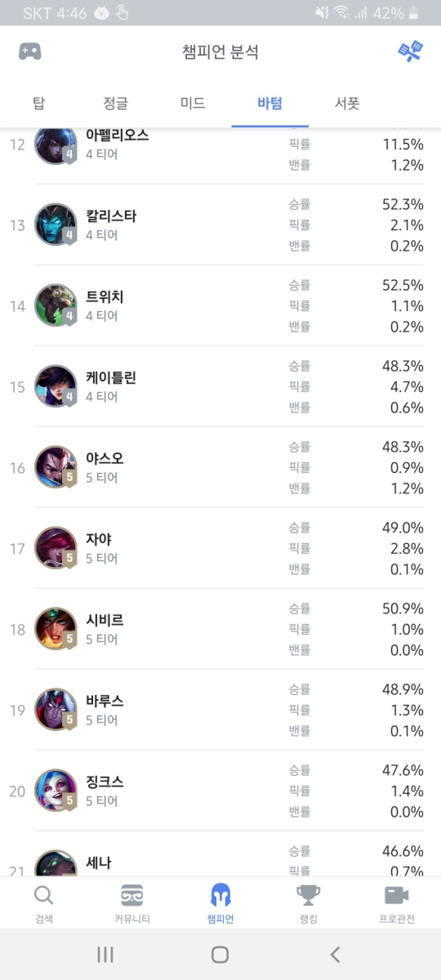441x980 pixels.
Task: Tap the game controller icon
Action: click(30, 52)
